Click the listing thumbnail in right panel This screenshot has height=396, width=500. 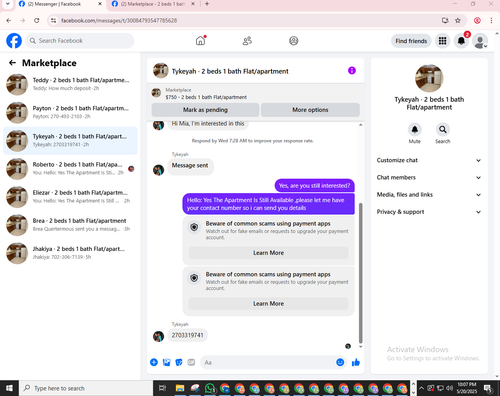[x=429, y=78]
